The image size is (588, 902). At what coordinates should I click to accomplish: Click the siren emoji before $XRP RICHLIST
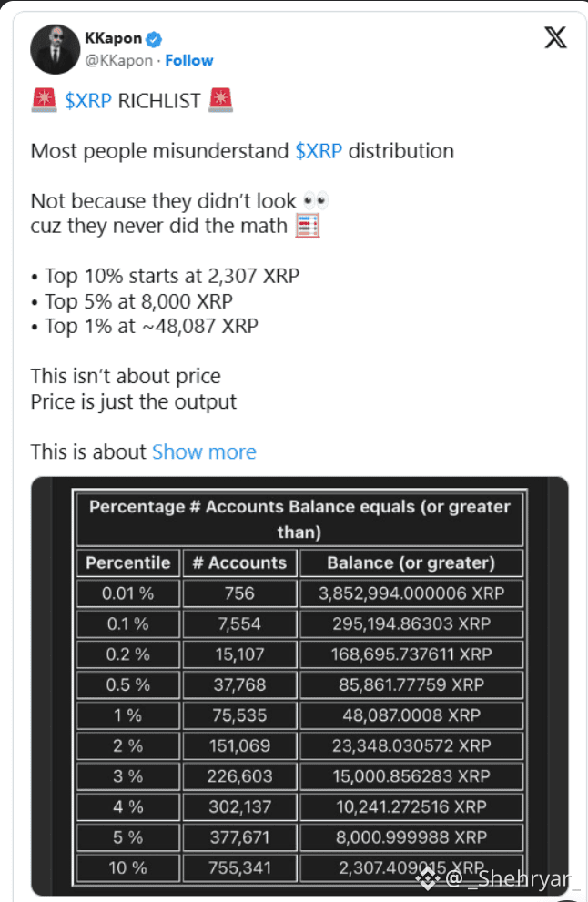(44, 101)
